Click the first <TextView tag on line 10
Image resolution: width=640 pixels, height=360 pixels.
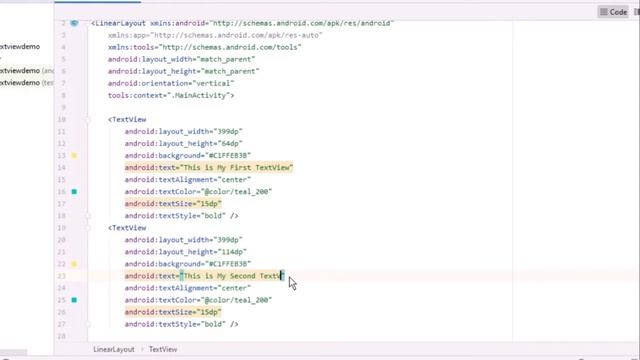click(x=127, y=120)
